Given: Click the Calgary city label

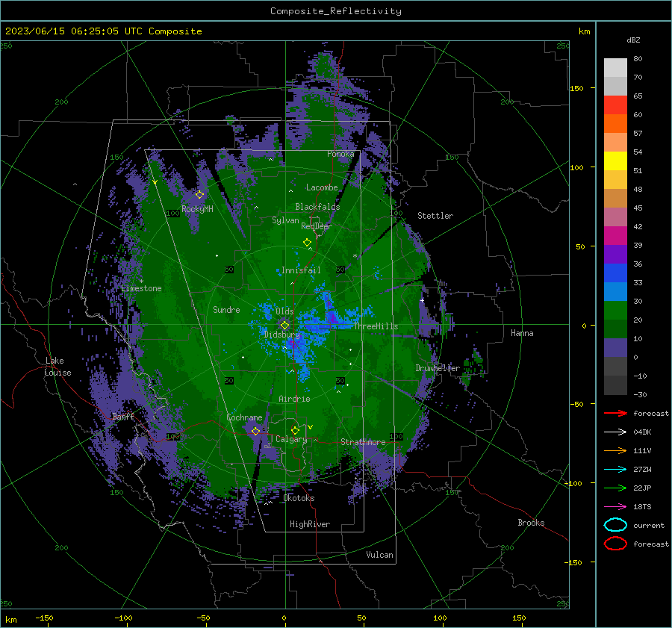Looking at the screenshot, I should (x=291, y=439).
